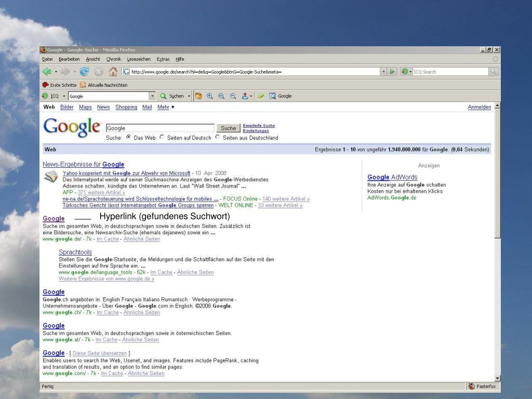Click the Suche button on Google page
532x399 pixels.
pos(229,128)
